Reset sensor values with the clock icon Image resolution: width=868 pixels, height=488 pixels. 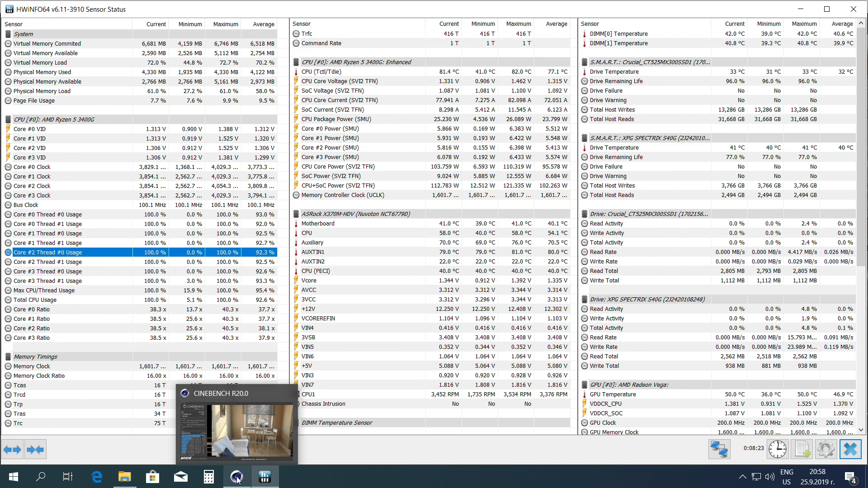(x=778, y=450)
